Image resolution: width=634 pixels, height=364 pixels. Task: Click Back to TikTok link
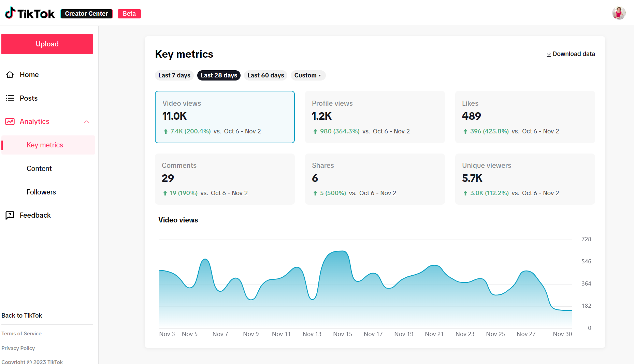tap(22, 316)
